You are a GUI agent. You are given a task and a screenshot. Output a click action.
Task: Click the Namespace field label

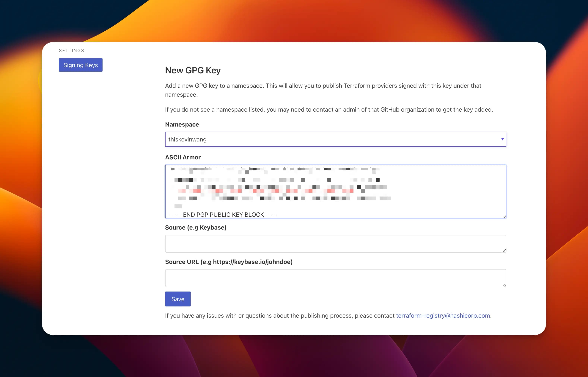click(x=182, y=124)
